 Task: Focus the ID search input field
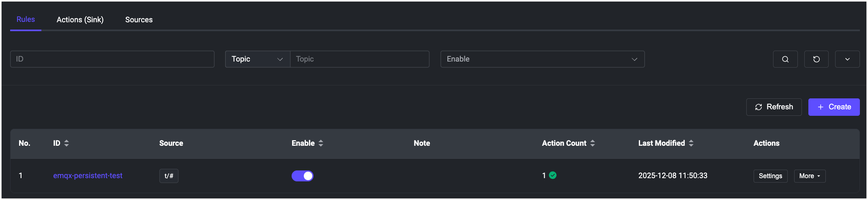point(112,59)
